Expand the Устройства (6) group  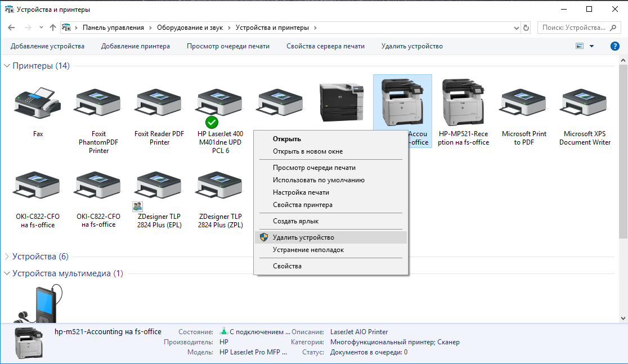(7, 257)
